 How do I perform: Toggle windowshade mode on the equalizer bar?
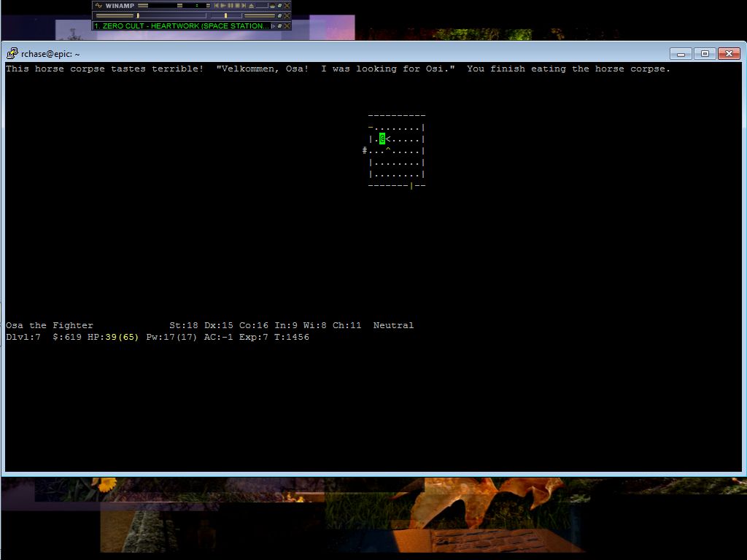pyautogui.click(x=279, y=15)
